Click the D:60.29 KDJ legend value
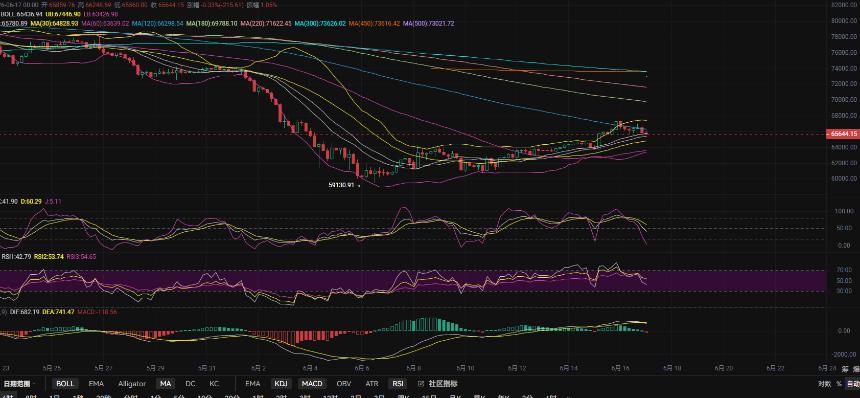The height and width of the screenshot is (398, 860). click(x=31, y=202)
